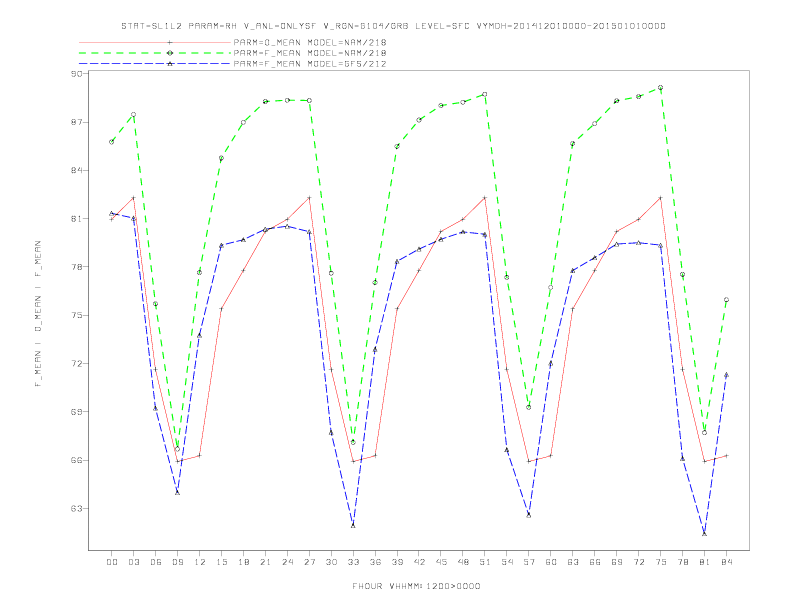Click x-axis forecast hour label 81
This screenshot has height=612, width=792.
click(x=705, y=562)
